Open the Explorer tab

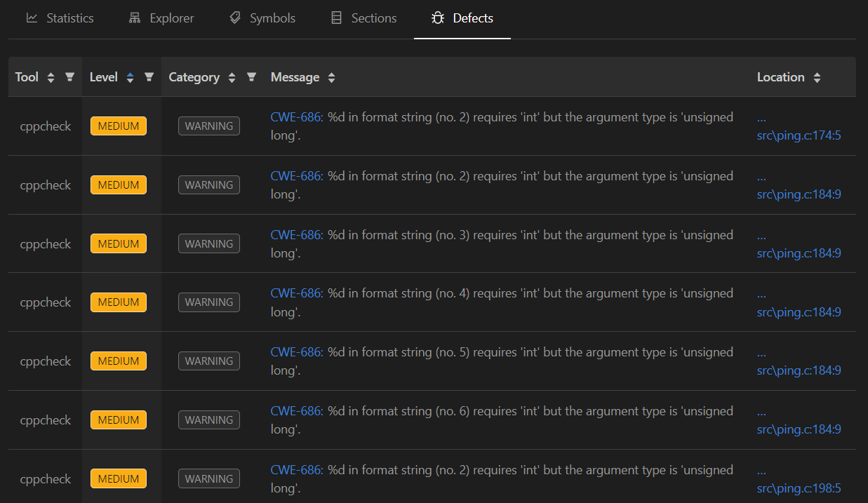[x=161, y=18]
